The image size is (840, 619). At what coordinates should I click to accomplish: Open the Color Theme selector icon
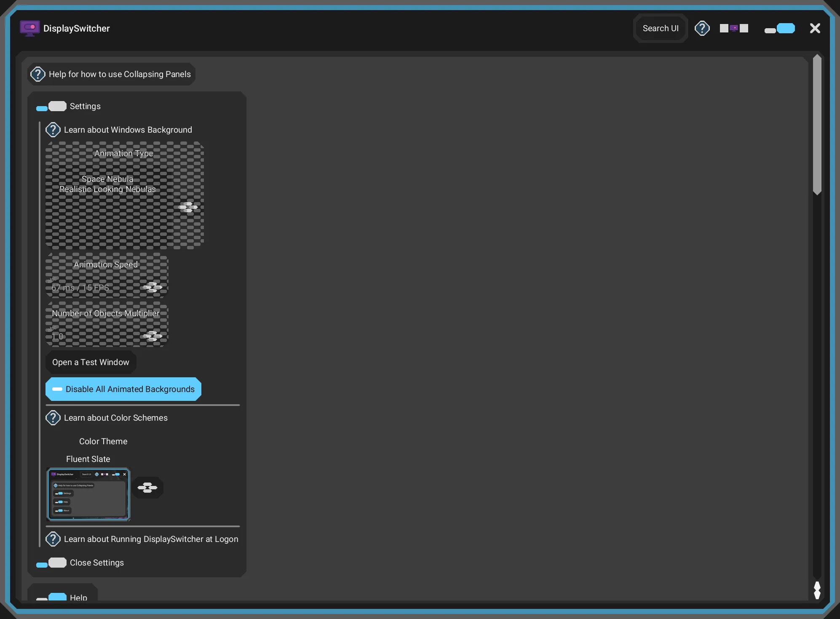coord(147,488)
